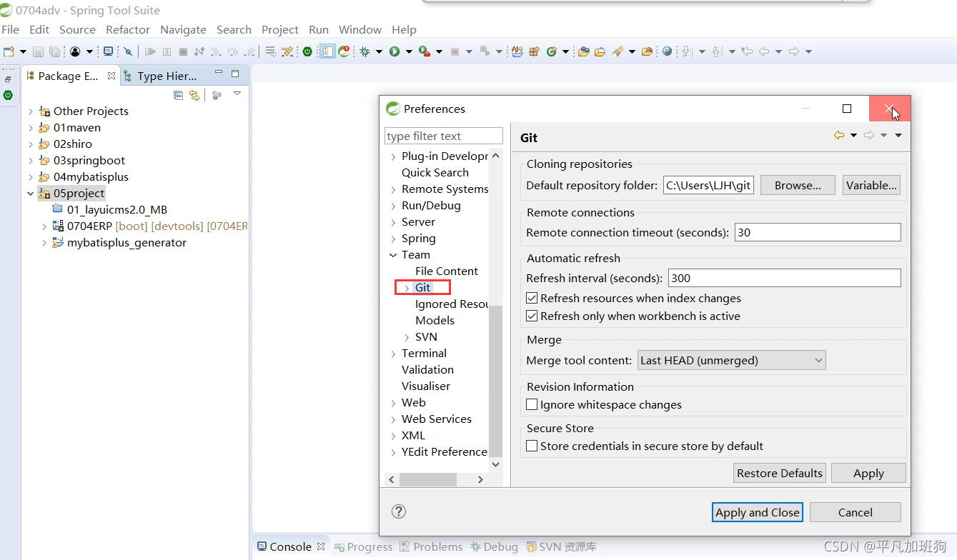Click the Back navigation arrow in main toolbar
This screenshot has width=957, height=560.
(x=763, y=51)
